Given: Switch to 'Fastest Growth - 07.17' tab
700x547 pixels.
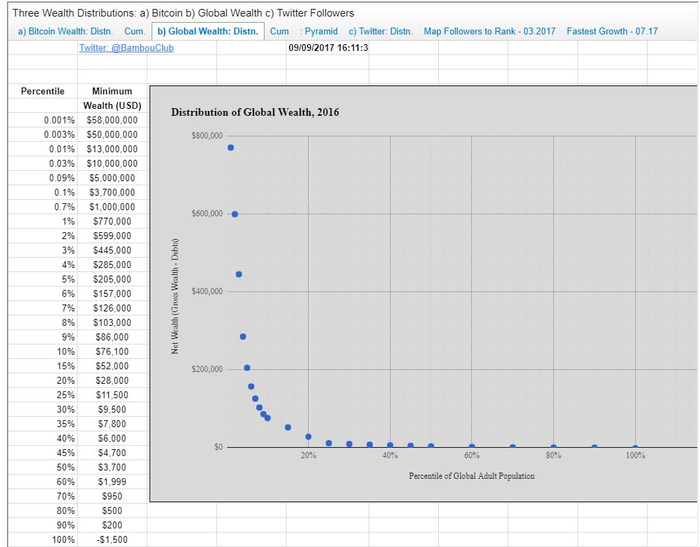Looking at the screenshot, I should (612, 31).
